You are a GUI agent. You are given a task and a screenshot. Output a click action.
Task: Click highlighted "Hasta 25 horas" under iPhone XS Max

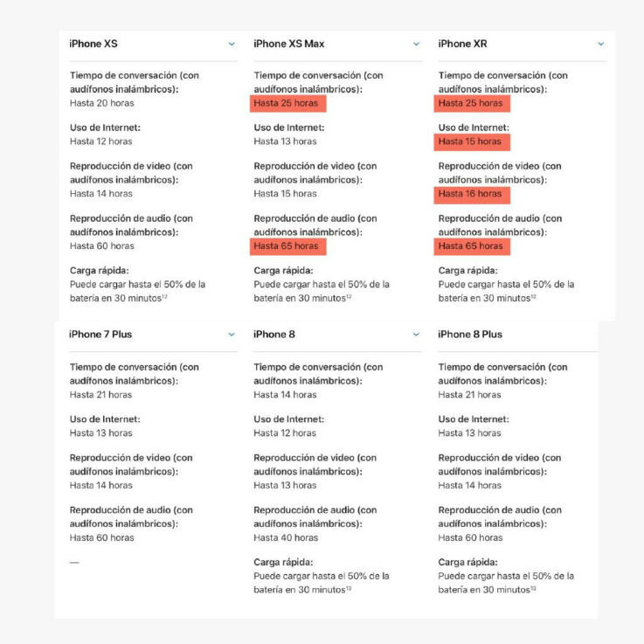point(286,103)
